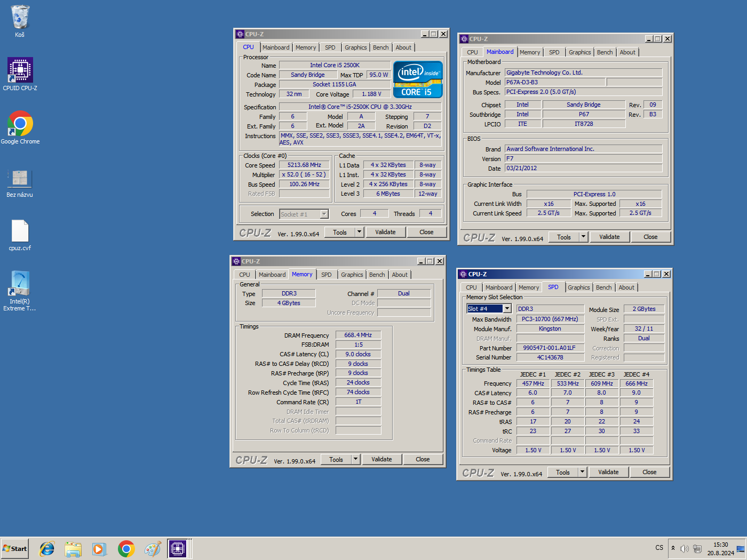Expand Tools dropdown arrow in Mainboard window
Image resolution: width=747 pixels, height=560 pixels.
pos(583,237)
